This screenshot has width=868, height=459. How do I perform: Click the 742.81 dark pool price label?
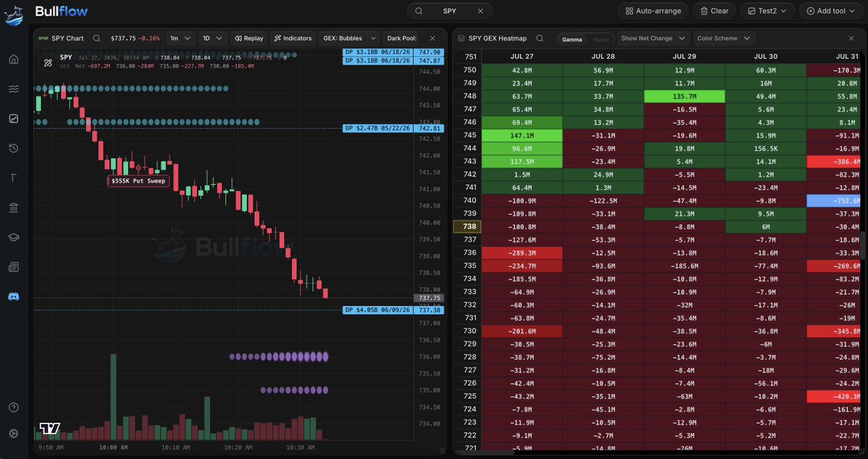430,128
